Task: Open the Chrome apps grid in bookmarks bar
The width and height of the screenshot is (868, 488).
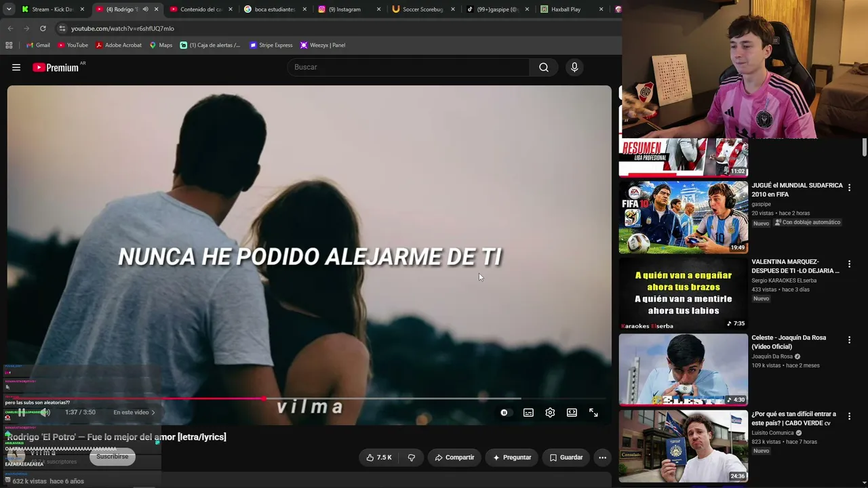Action: tap(9, 45)
